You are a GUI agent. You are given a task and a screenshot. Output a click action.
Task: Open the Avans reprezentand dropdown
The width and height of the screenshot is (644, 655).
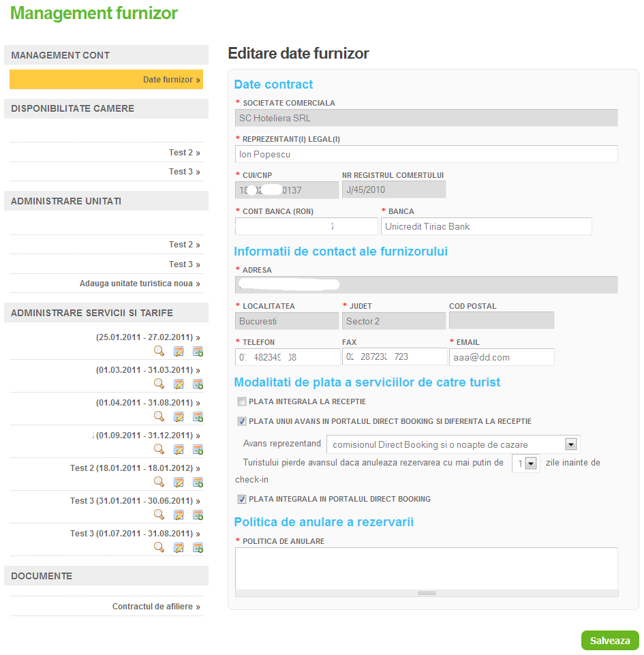pos(572,444)
